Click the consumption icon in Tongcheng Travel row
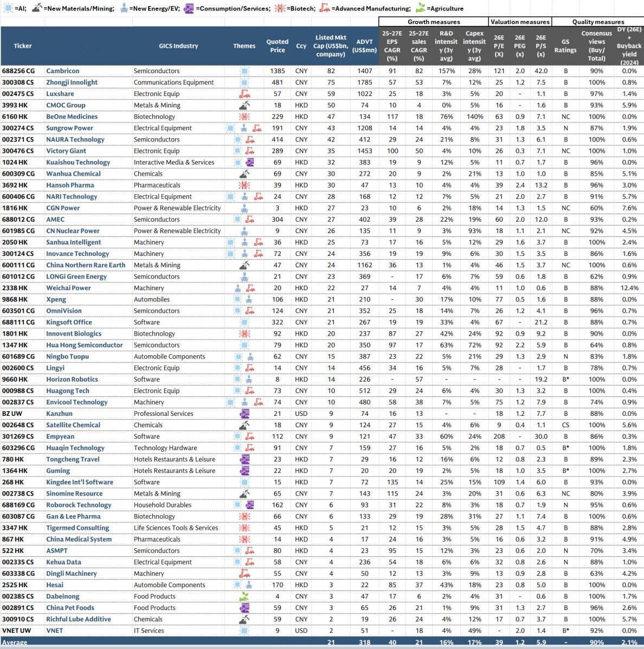The height and width of the screenshot is (649, 644). 244,459
